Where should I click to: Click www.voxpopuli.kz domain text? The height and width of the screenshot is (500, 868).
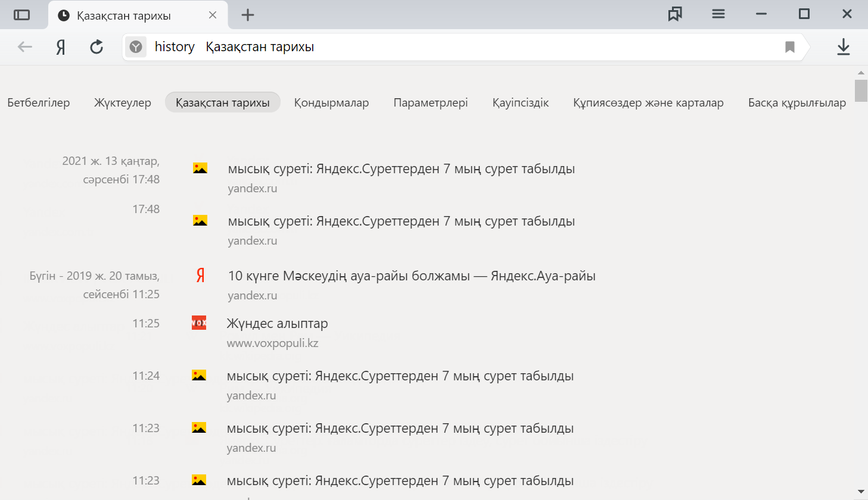[x=273, y=343]
